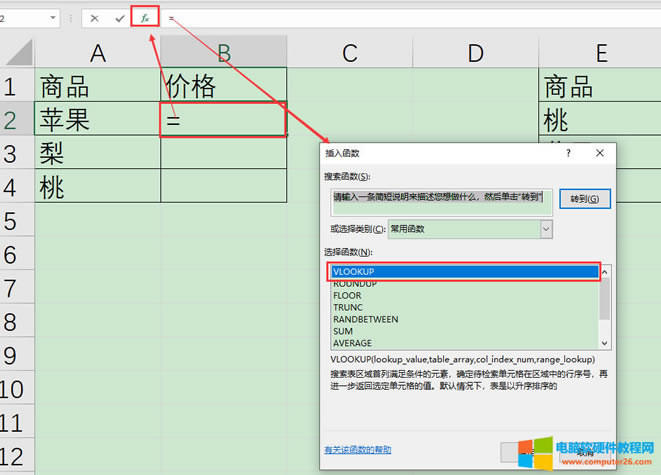
Task: Open the function help link
Action: [358, 450]
